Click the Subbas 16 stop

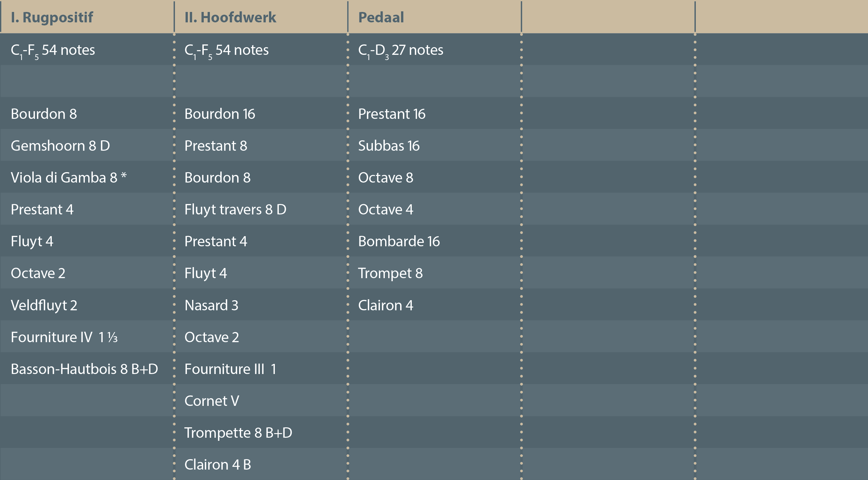(x=389, y=146)
